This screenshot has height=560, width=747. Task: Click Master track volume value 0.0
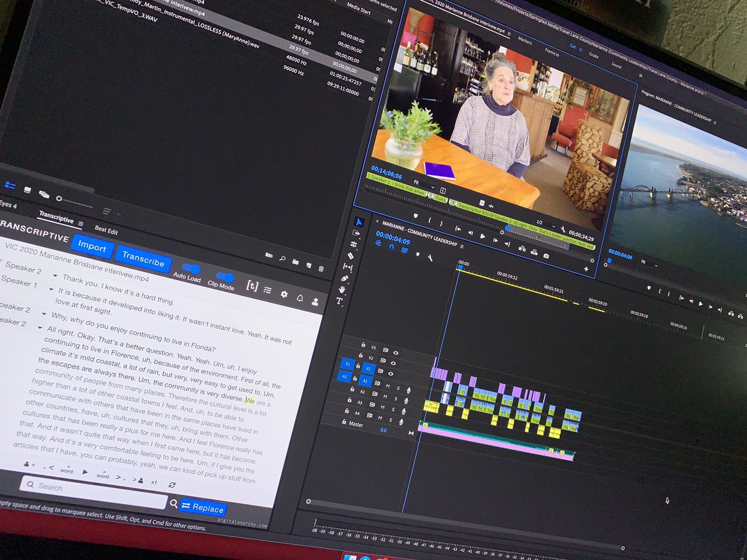coord(383,430)
